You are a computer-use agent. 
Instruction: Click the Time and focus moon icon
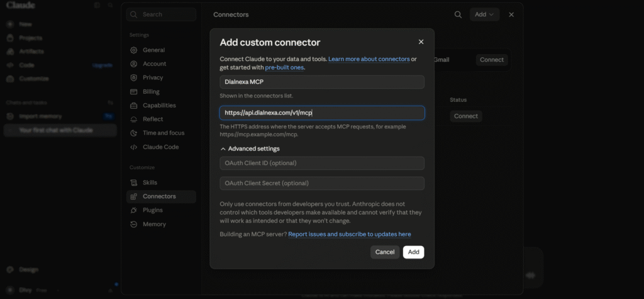(x=133, y=133)
